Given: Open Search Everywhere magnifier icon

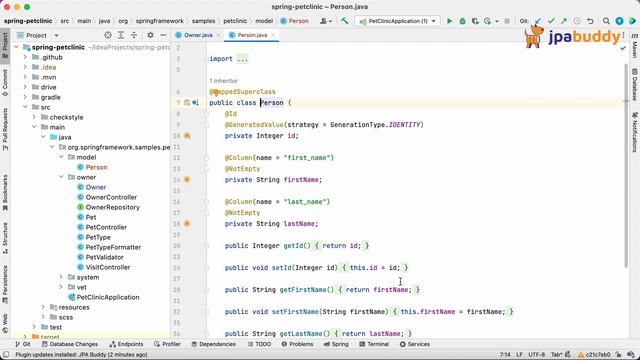Looking at the screenshot, I should [x=606, y=21].
